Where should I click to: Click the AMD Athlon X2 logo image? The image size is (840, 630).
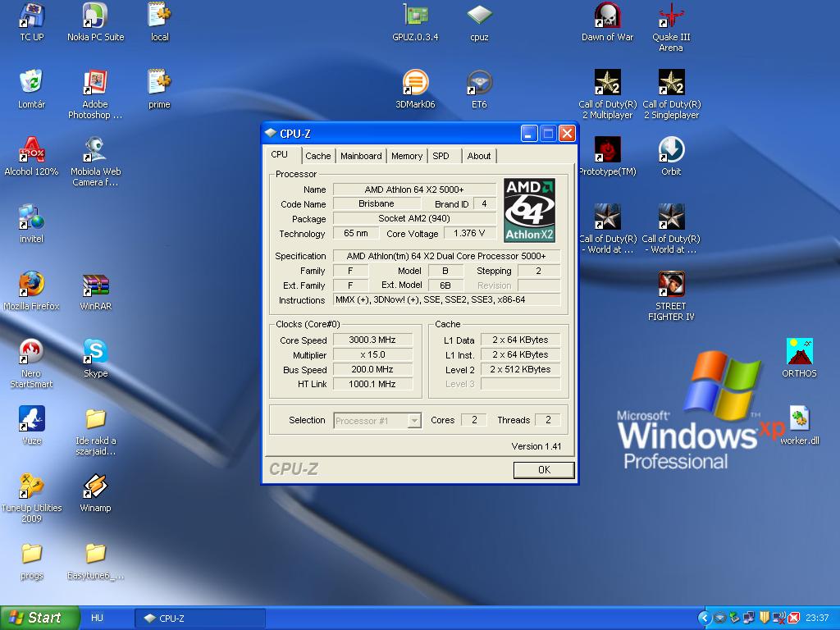coord(529,210)
